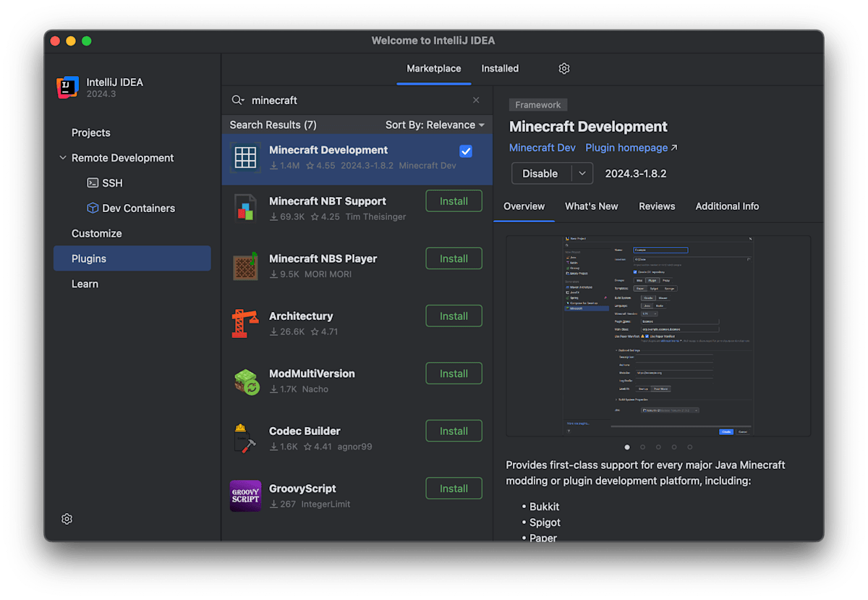Select the Architectury plugin name
Viewport: 868px width, 600px height.
click(301, 316)
